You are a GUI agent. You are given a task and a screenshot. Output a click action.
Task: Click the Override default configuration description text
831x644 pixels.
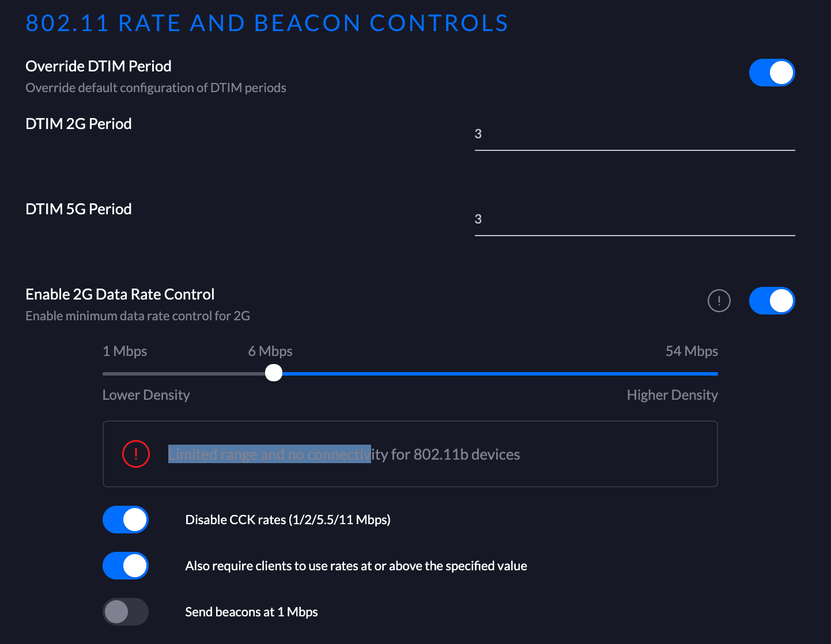[156, 88]
